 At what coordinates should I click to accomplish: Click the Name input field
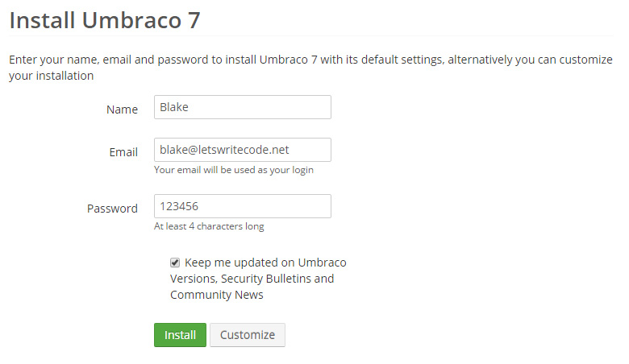[242, 108]
